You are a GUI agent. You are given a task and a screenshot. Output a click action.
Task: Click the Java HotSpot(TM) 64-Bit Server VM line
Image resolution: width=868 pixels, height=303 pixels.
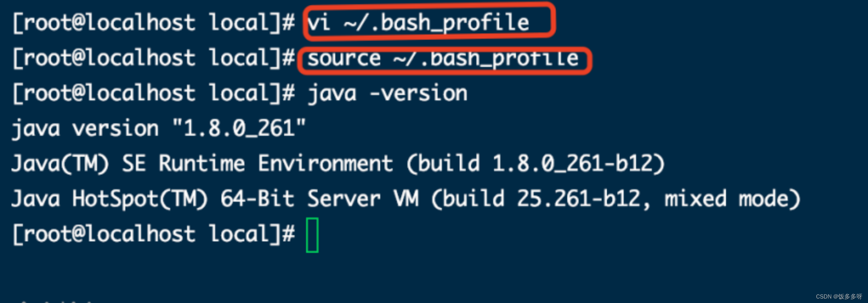click(406, 199)
